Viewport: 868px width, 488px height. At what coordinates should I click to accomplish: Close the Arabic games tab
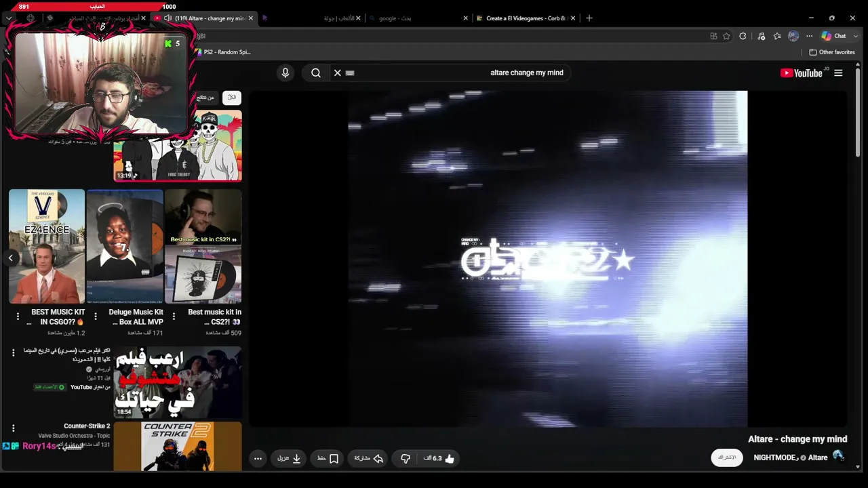pyautogui.click(x=358, y=18)
